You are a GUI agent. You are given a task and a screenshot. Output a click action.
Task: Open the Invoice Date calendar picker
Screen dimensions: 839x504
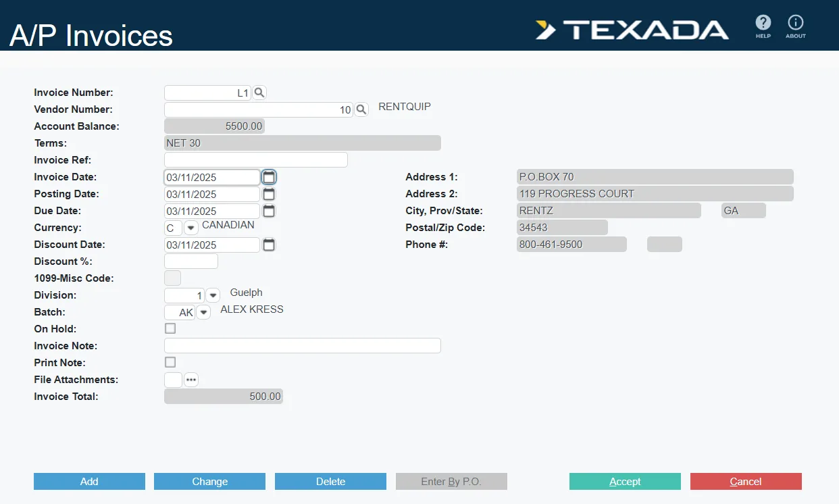269,177
